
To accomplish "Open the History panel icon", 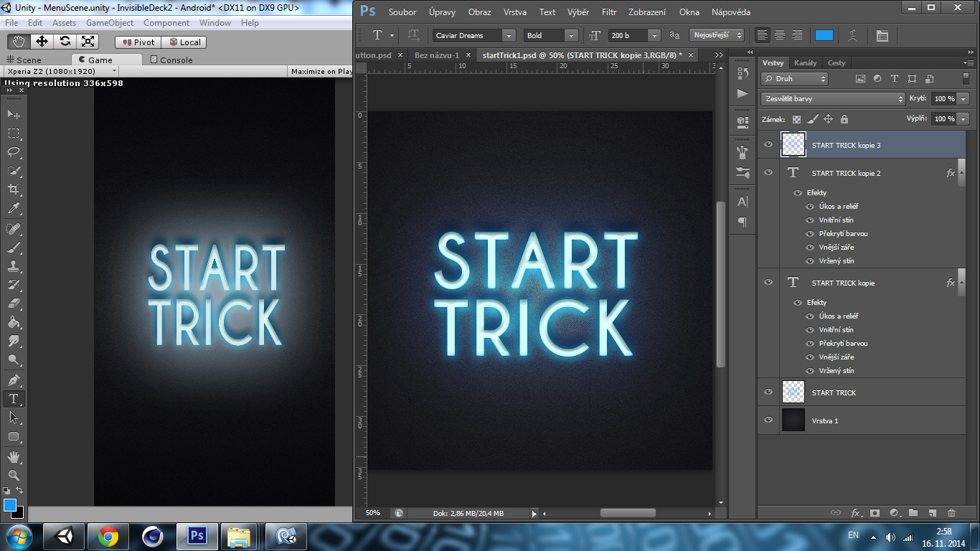I will click(x=743, y=73).
